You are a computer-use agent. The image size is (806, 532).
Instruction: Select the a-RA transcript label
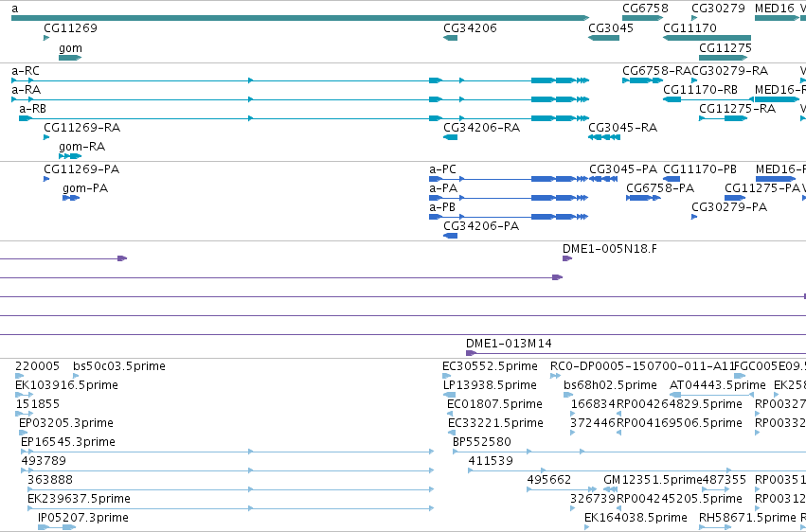pos(26,90)
